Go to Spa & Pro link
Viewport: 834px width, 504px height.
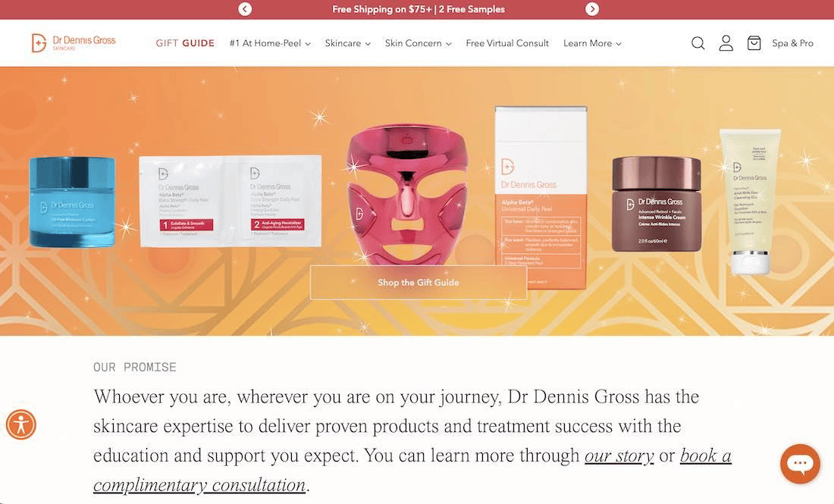[792, 43]
